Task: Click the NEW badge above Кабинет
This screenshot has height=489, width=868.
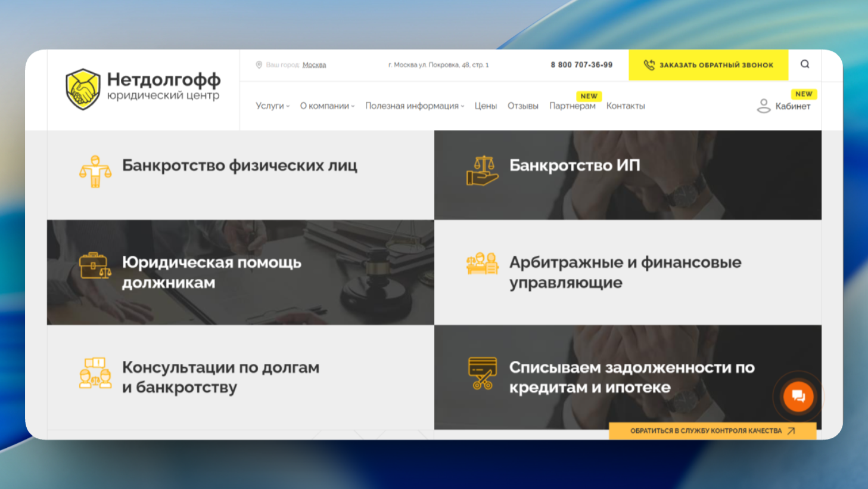Action: coord(804,94)
